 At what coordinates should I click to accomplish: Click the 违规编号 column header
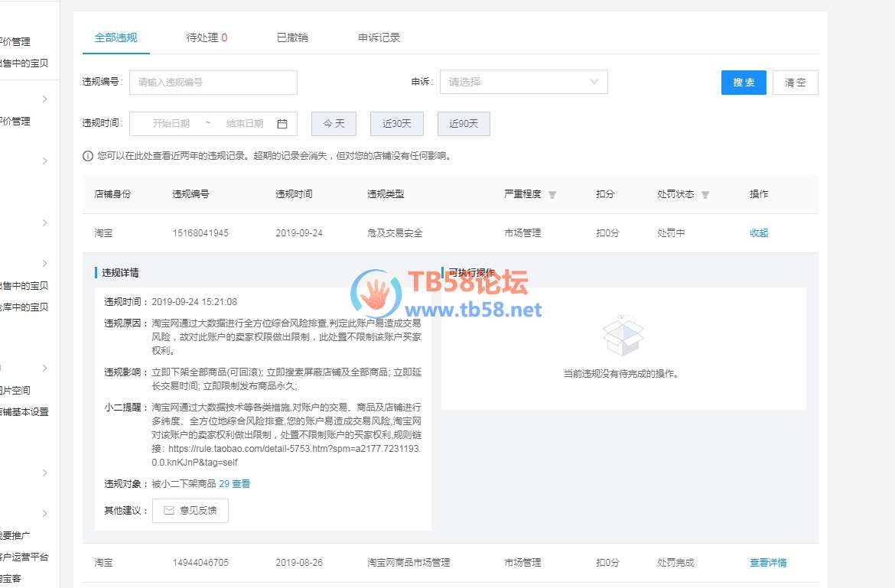190,194
